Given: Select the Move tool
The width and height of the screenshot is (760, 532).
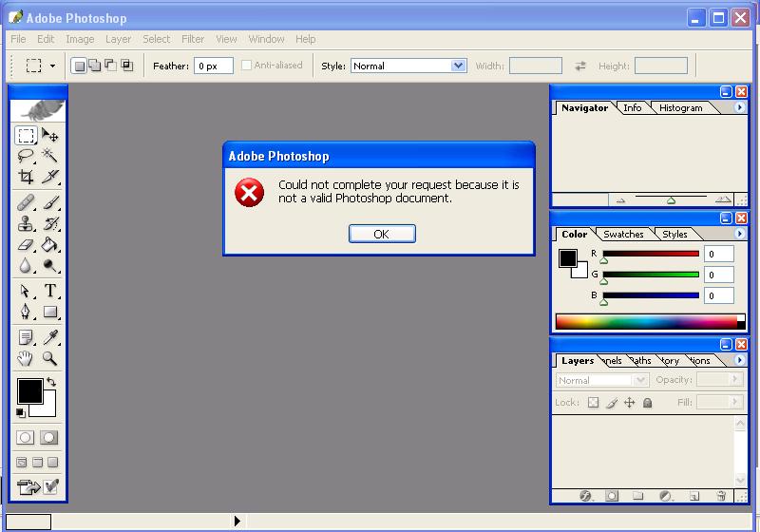Looking at the screenshot, I should 49,136.
